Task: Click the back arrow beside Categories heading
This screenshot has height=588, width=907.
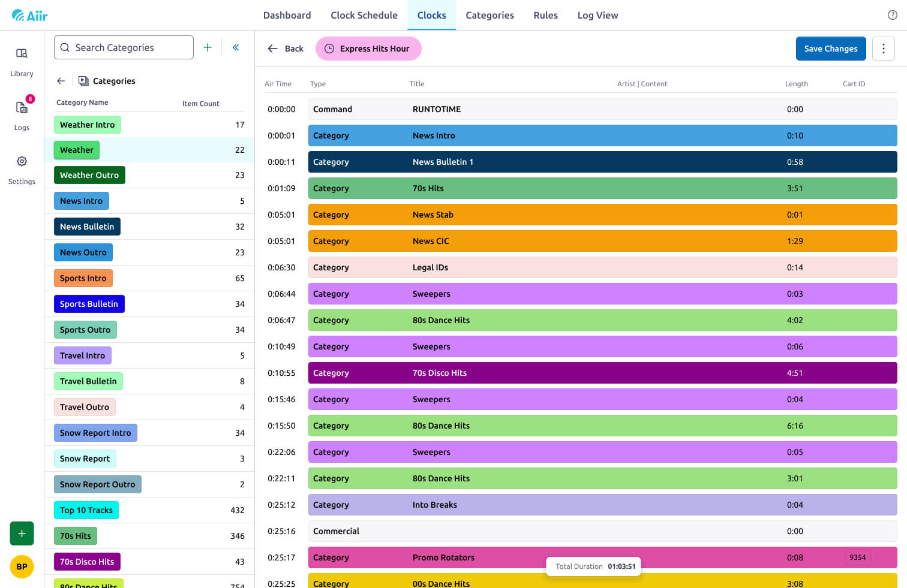Action: click(61, 81)
